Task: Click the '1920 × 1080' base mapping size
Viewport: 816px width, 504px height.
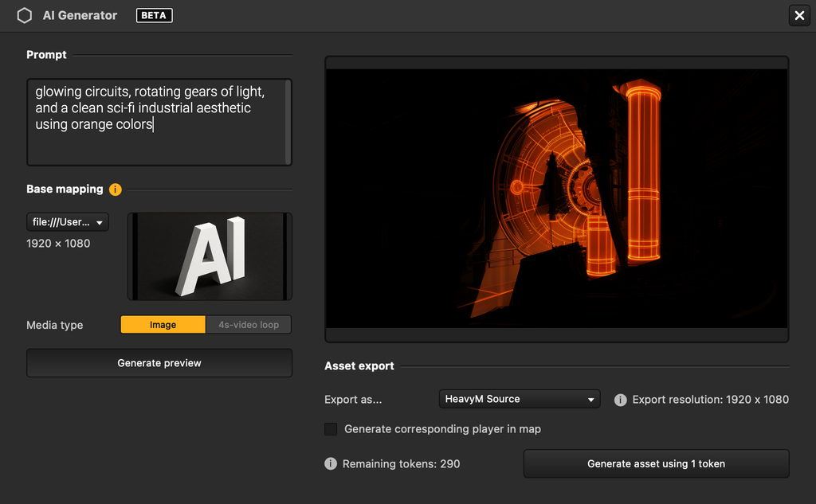Action: [x=58, y=244]
